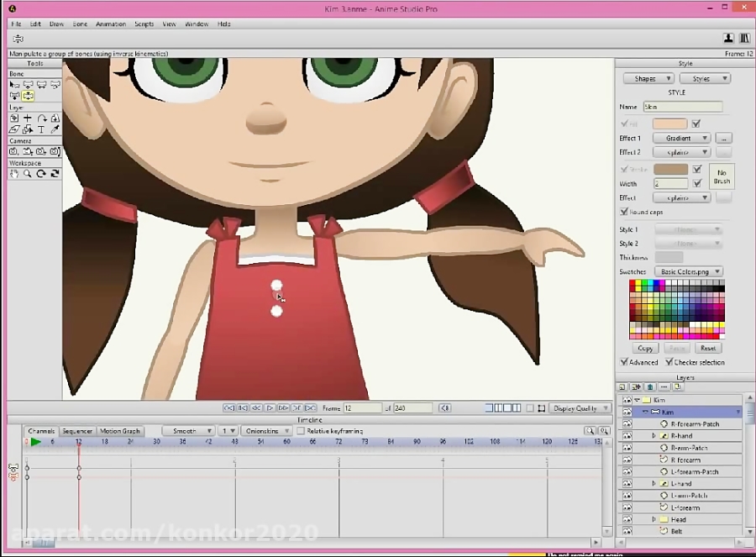This screenshot has height=557, width=756.
Task: Hide the R-hand layer visibility eyes
Action: tap(627, 436)
